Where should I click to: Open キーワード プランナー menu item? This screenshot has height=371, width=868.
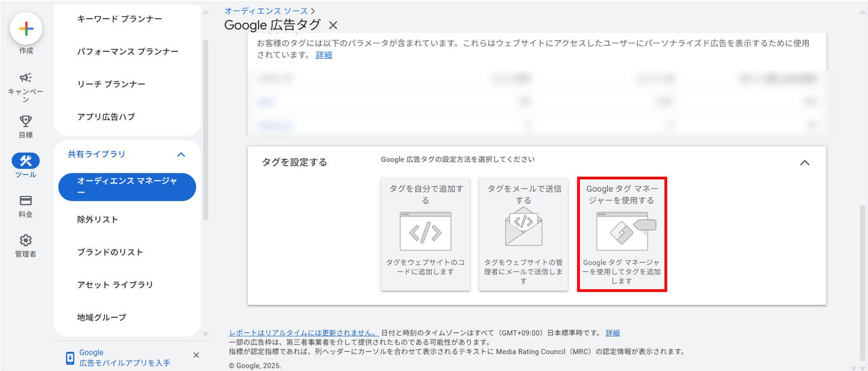pos(119,19)
